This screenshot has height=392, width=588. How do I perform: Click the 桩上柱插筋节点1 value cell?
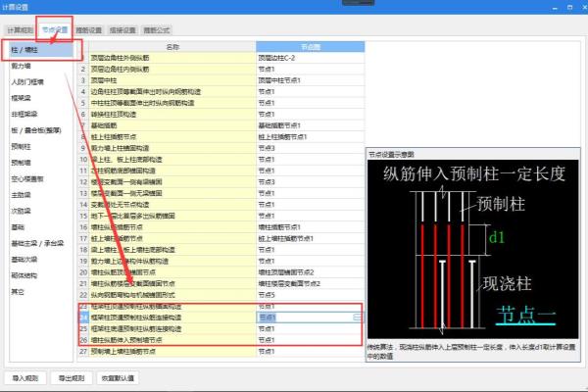pyautogui.click(x=310, y=137)
